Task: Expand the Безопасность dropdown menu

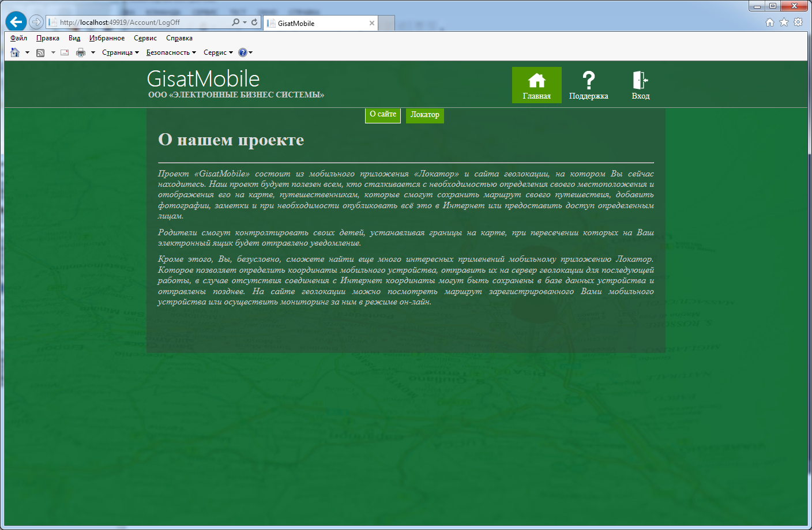Action: (171, 52)
